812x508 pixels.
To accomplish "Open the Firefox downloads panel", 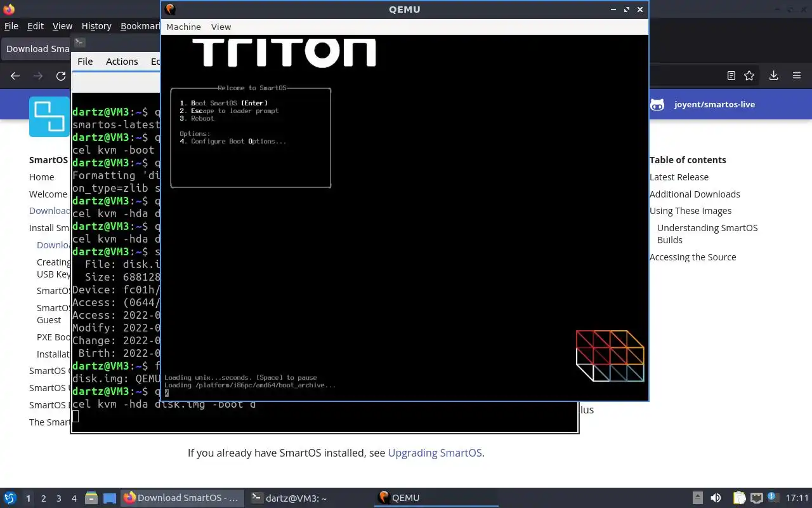I will click(773, 76).
